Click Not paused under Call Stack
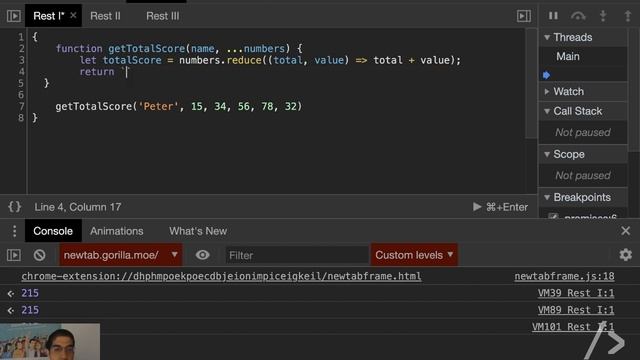Viewport: 640px width, 360px height. click(583, 132)
